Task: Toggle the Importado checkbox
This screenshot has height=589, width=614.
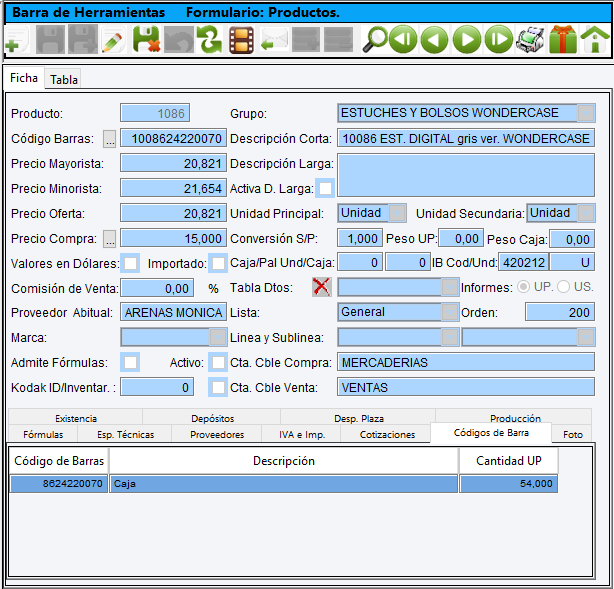Action: coord(218,263)
